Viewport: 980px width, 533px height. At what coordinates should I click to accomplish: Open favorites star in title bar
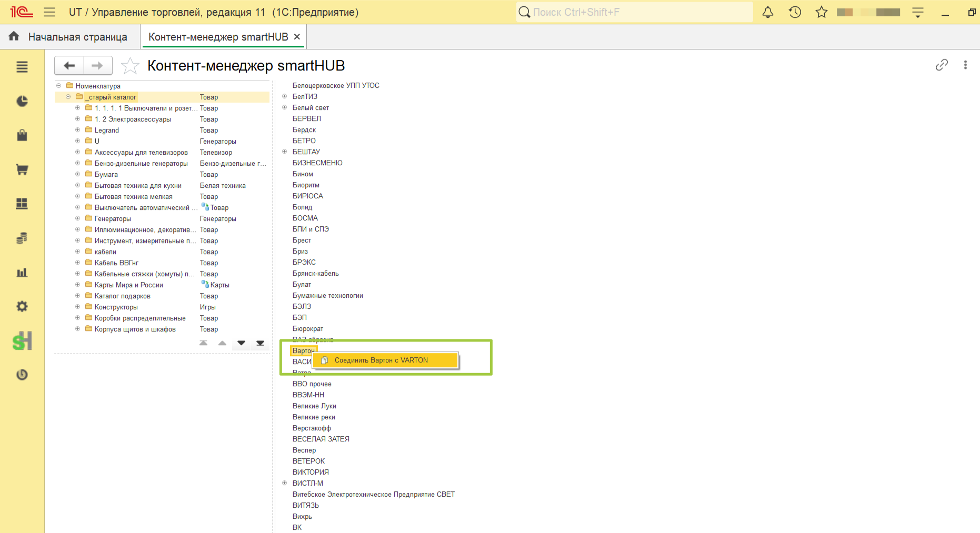(822, 12)
